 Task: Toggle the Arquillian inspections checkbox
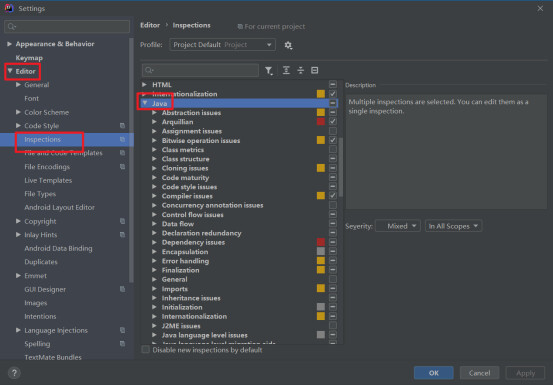333,121
